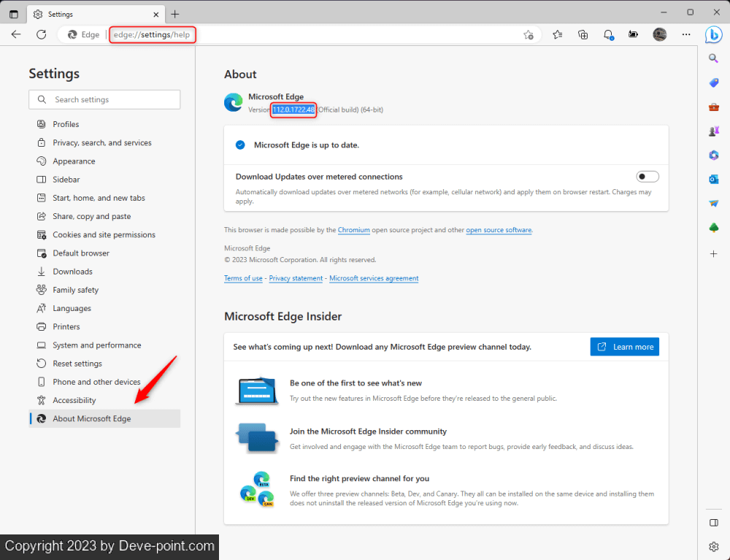Reload the current page

coord(42,34)
